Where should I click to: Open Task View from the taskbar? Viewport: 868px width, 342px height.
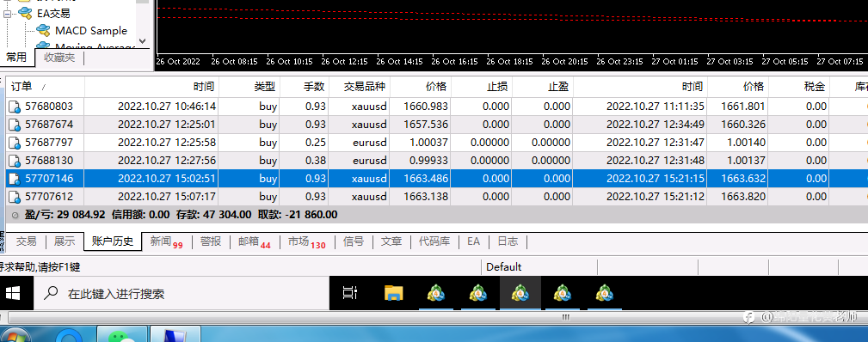pos(349,293)
